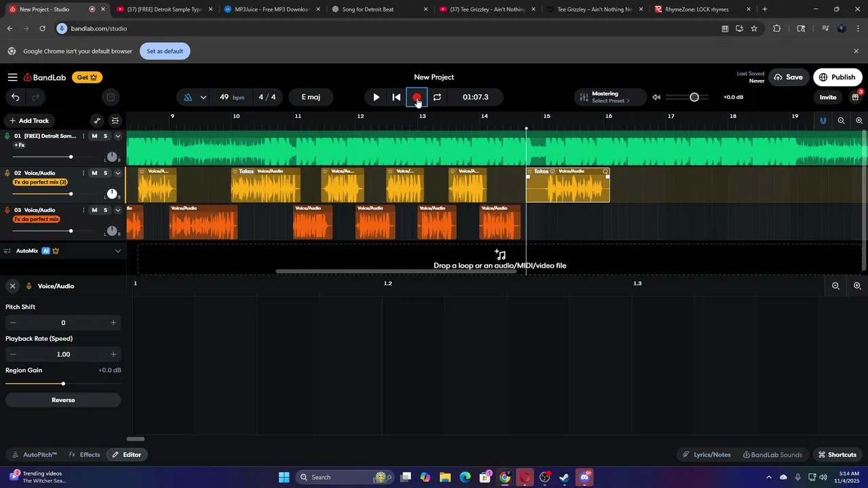Click the 01:07.3 time display
The image size is (868, 488).
click(x=475, y=97)
